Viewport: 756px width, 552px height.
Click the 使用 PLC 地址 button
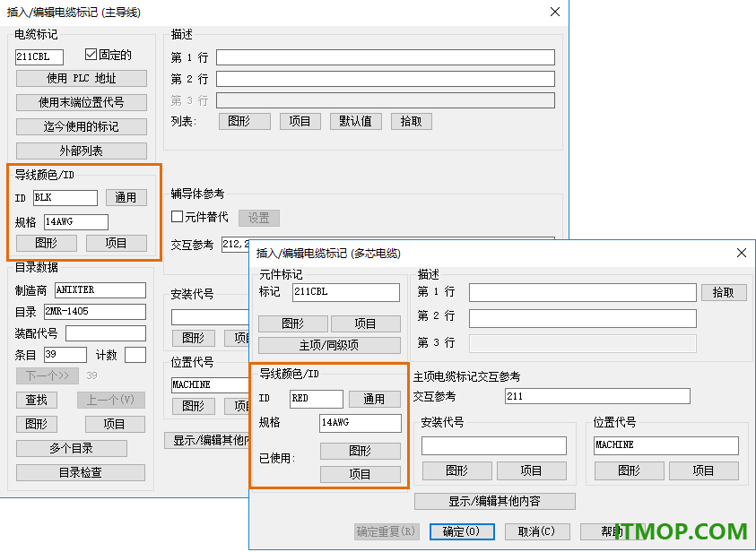[x=82, y=79]
